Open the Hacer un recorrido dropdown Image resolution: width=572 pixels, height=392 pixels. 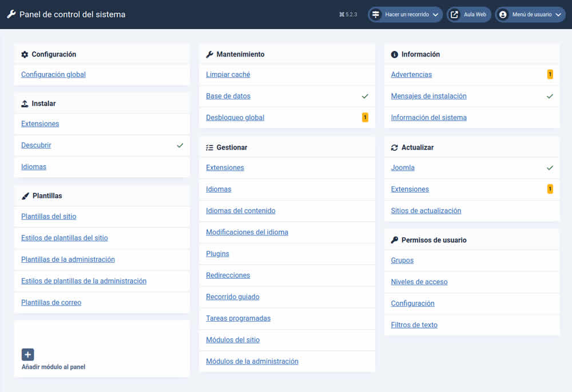[405, 14]
